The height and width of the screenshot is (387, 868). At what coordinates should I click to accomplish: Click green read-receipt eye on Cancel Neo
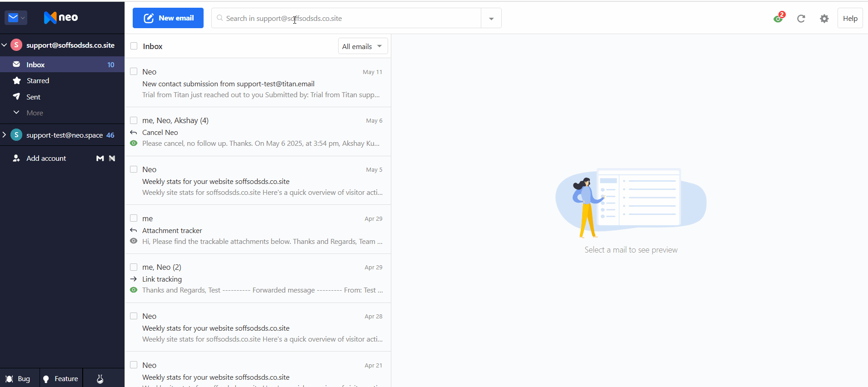pyautogui.click(x=134, y=143)
